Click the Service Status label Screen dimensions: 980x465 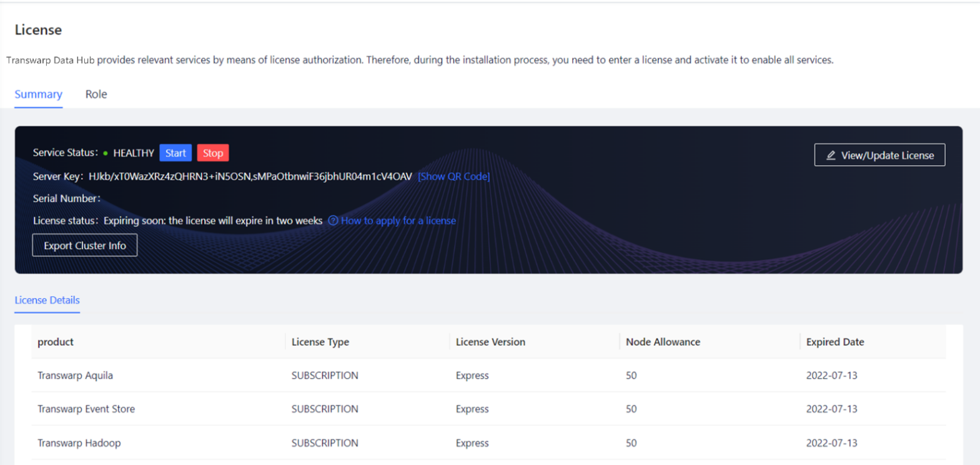[x=65, y=153]
